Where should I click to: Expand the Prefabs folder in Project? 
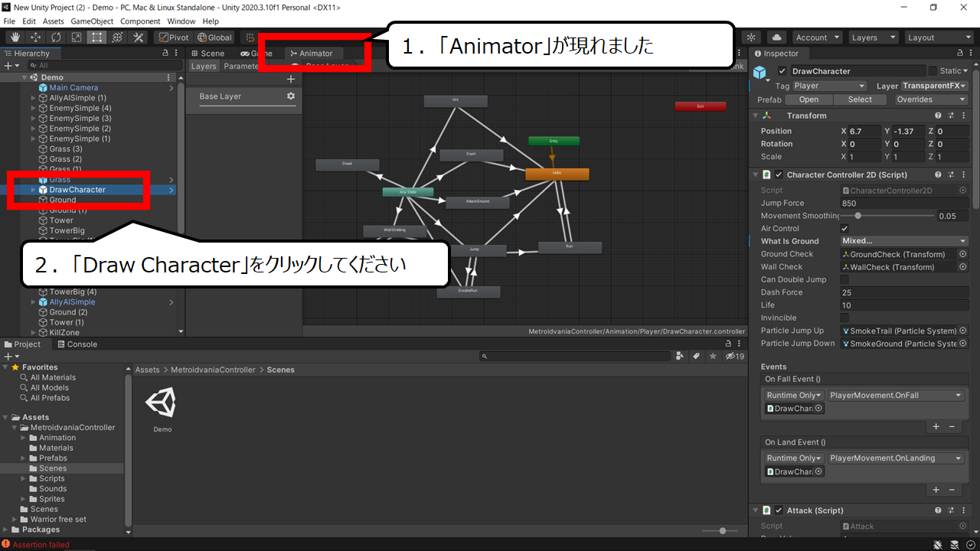24,458
